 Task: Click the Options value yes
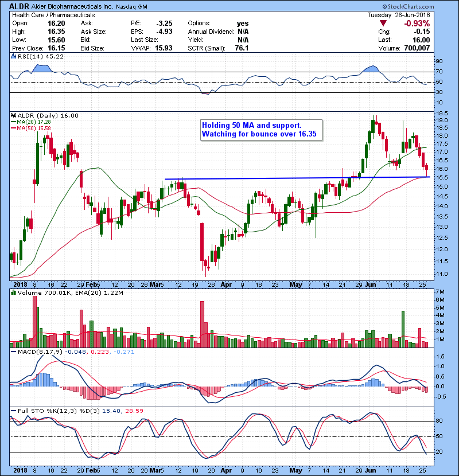(x=243, y=24)
